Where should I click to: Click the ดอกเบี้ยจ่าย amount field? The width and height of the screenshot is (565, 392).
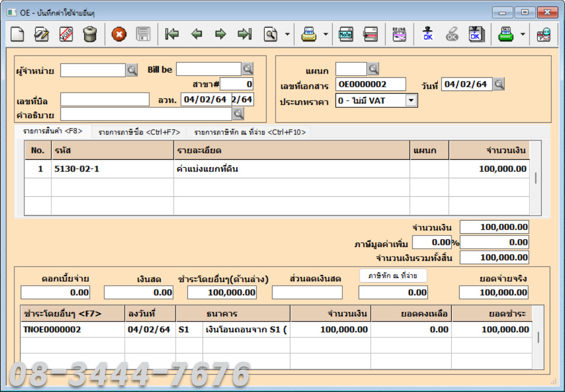point(55,293)
